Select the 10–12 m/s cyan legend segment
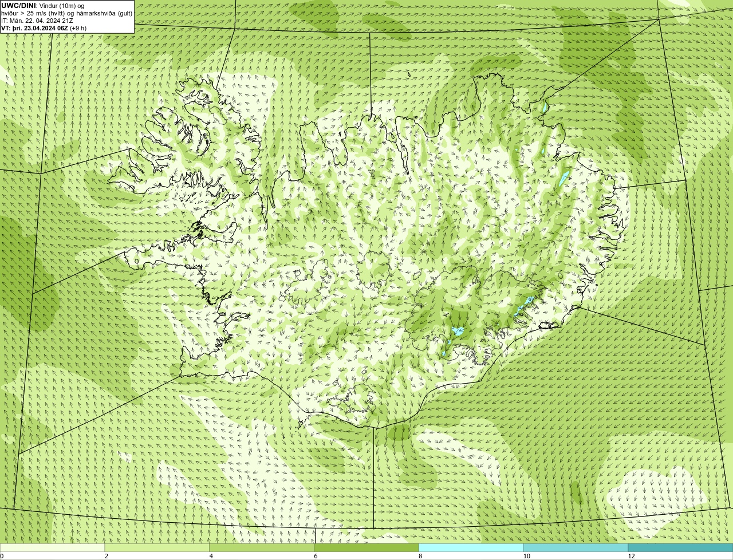Screen dimensions: 733x560 576,547
